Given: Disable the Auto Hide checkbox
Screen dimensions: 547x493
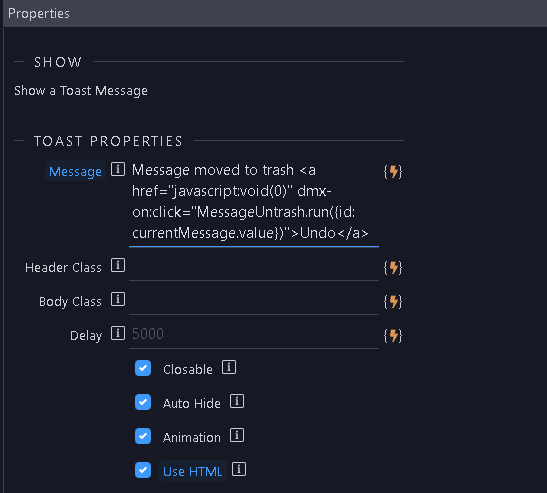Looking at the screenshot, I should (x=143, y=402).
